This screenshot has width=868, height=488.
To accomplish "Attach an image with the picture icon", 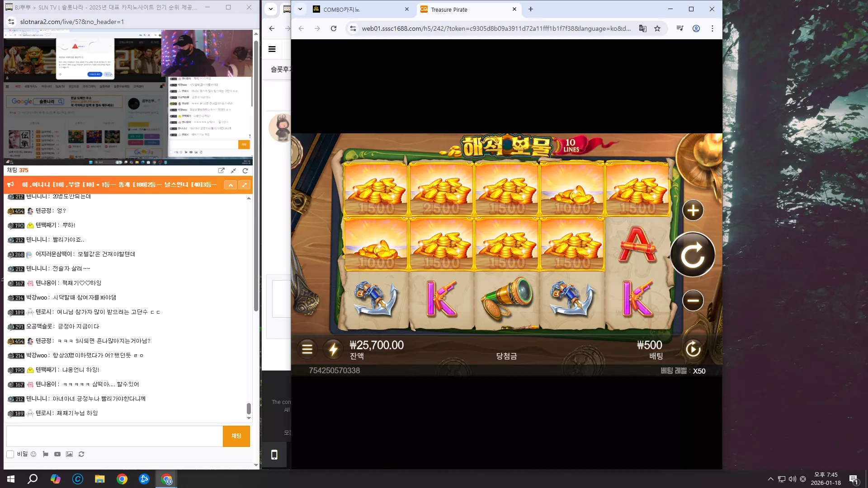I will [69, 454].
